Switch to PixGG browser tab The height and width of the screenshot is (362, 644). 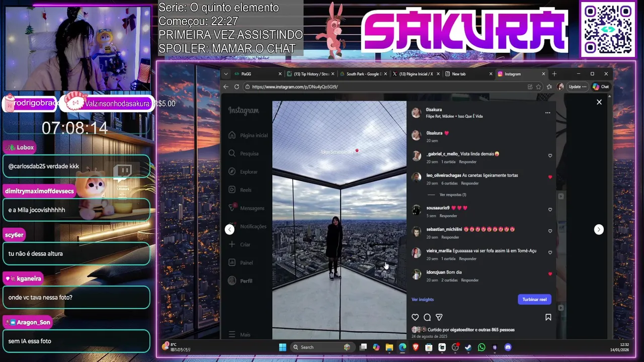coord(258,74)
